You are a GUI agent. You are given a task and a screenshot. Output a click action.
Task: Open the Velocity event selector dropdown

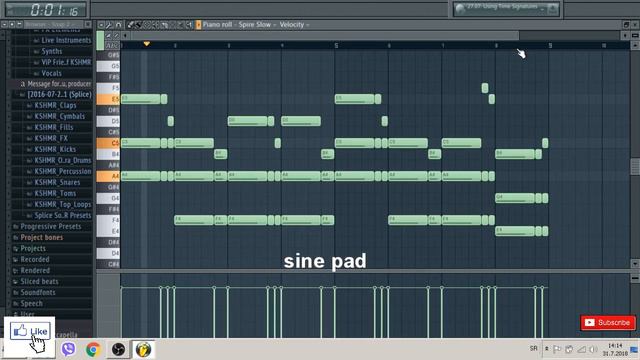point(294,24)
